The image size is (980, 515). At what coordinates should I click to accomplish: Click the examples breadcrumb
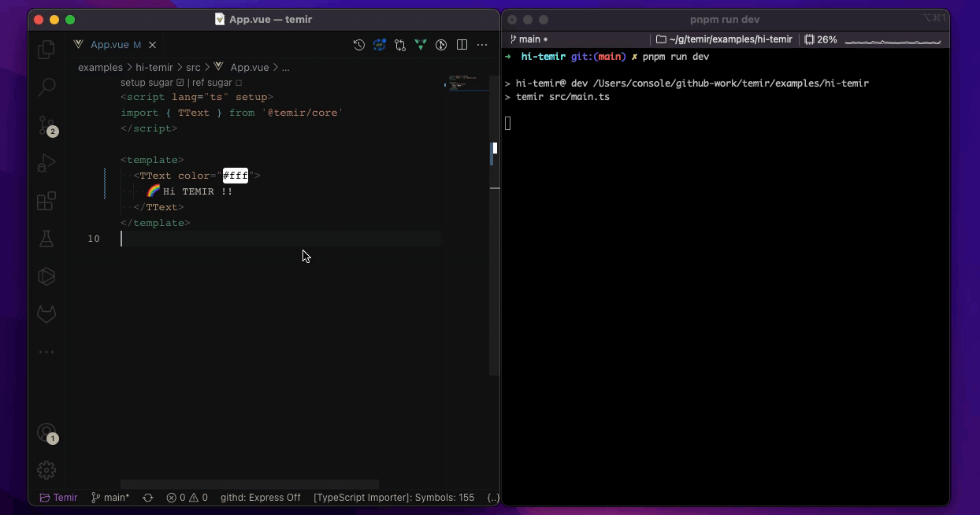tap(100, 68)
